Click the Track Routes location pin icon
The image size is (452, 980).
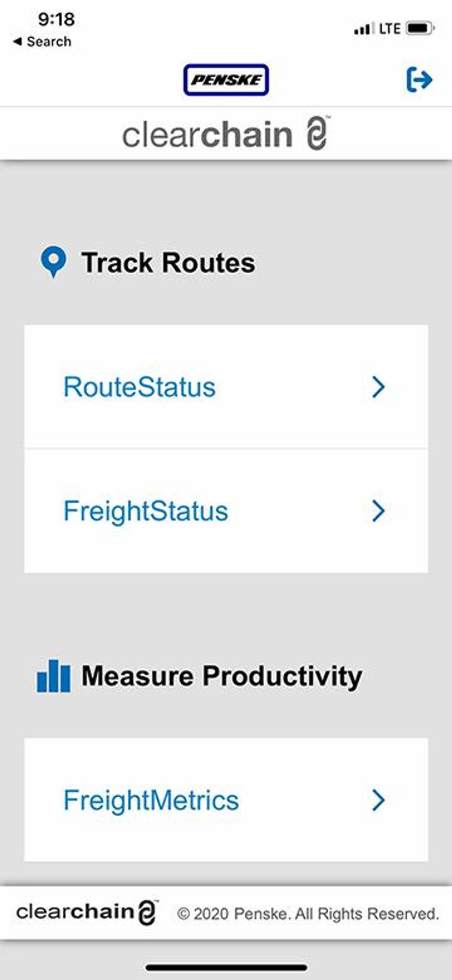click(x=54, y=261)
